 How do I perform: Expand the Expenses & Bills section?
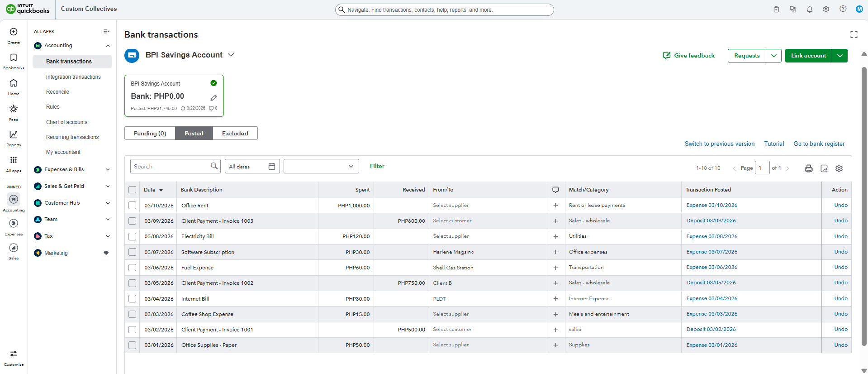coord(108,170)
